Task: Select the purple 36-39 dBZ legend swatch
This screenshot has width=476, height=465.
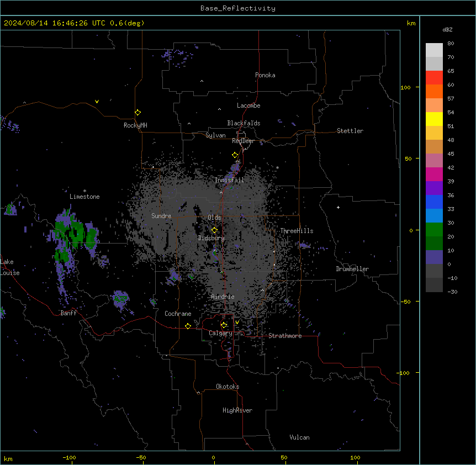Action: point(434,188)
